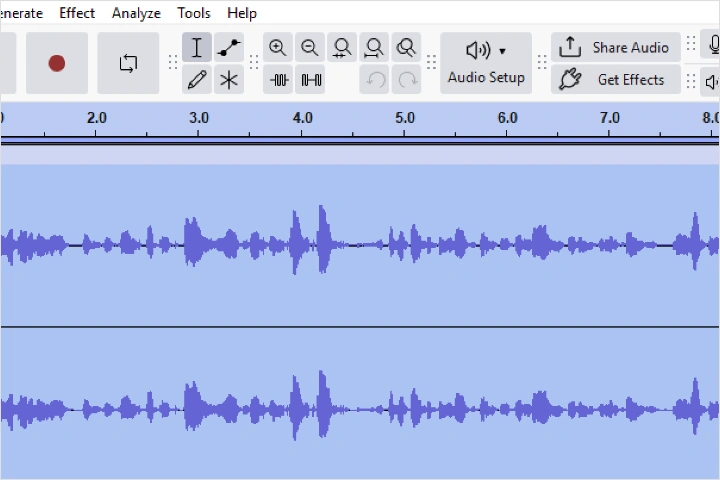Select the Multi-tool asterisk icon
The width and height of the screenshot is (720, 480).
(229, 80)
